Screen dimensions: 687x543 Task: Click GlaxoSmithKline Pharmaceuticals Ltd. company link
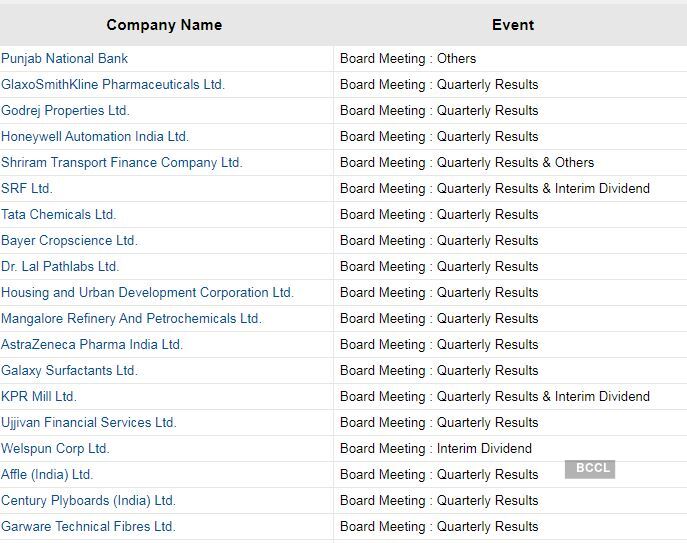(x=113, y=85)
